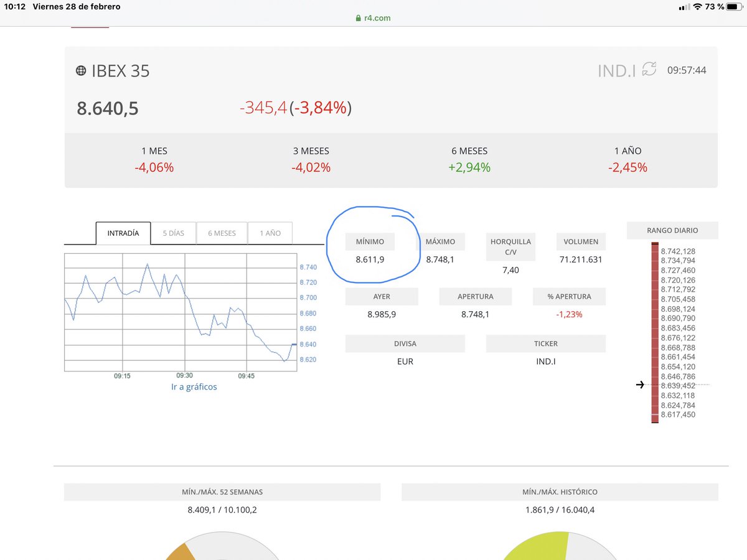Image resolution: width=747 pixels, height=560 pixels.
Task: Tap the green padlock icon in address bar
Action: pos(359,19)
